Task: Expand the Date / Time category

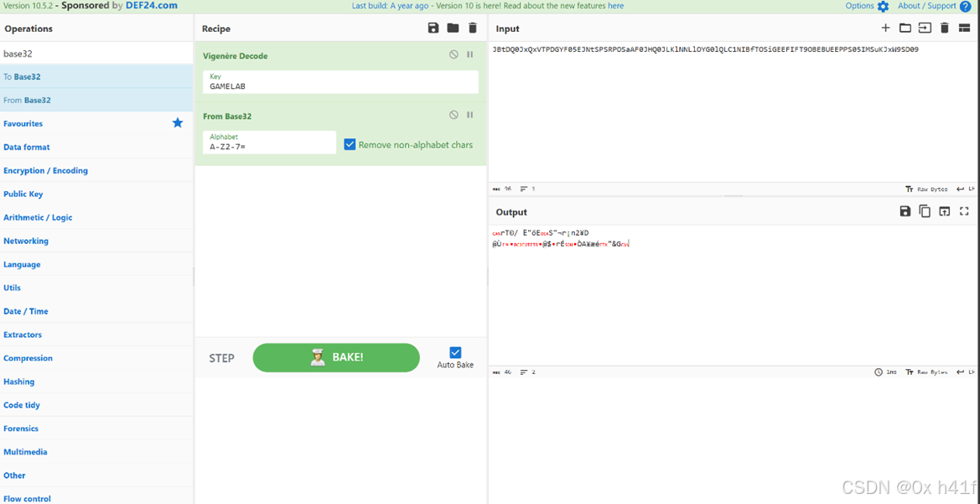Action: (x=97, y=311)
